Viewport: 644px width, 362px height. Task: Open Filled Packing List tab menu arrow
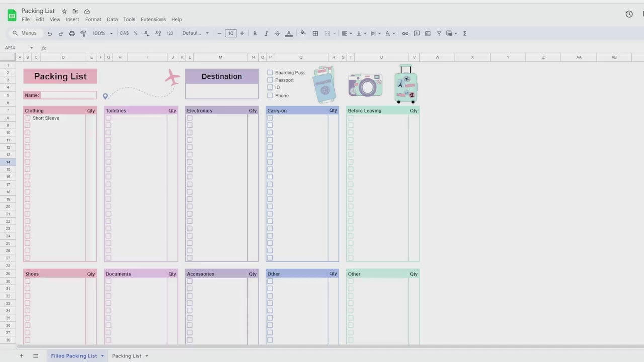(x=102, y=356)
